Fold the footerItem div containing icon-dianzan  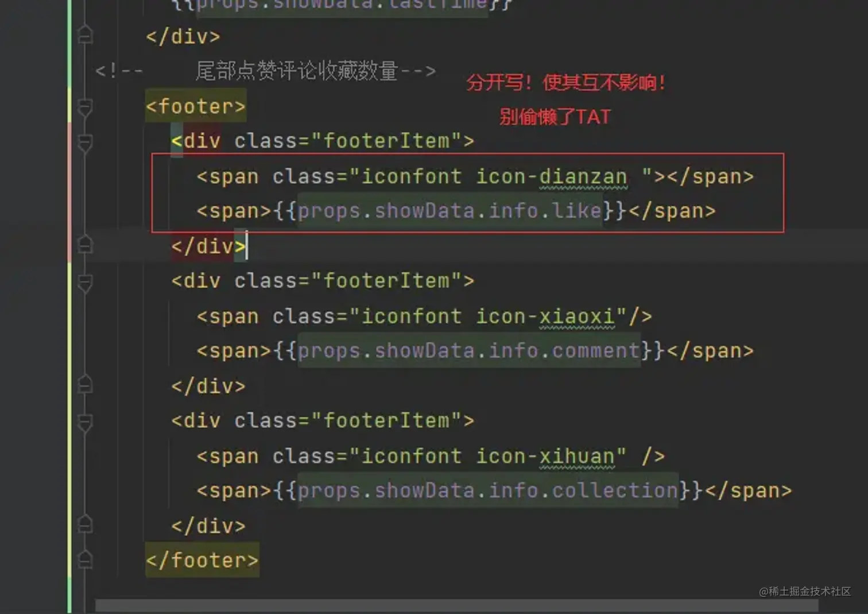click(x=85, y=142)
